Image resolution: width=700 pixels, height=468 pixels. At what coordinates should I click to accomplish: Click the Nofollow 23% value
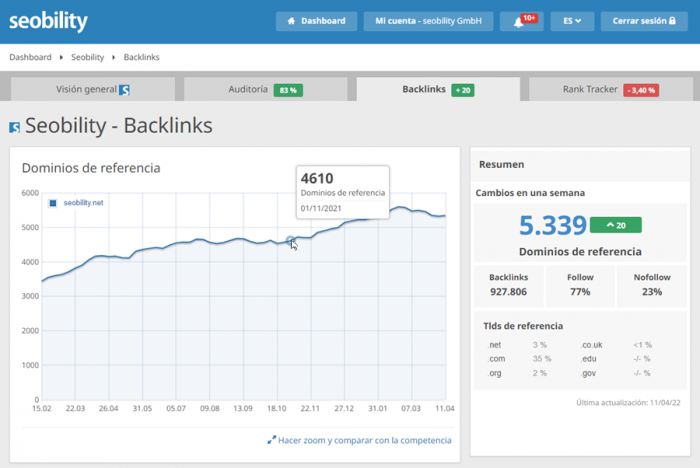652,292
